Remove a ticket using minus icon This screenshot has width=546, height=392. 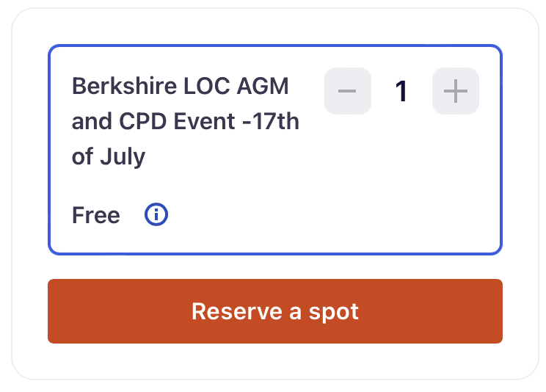tap(348, 91)
